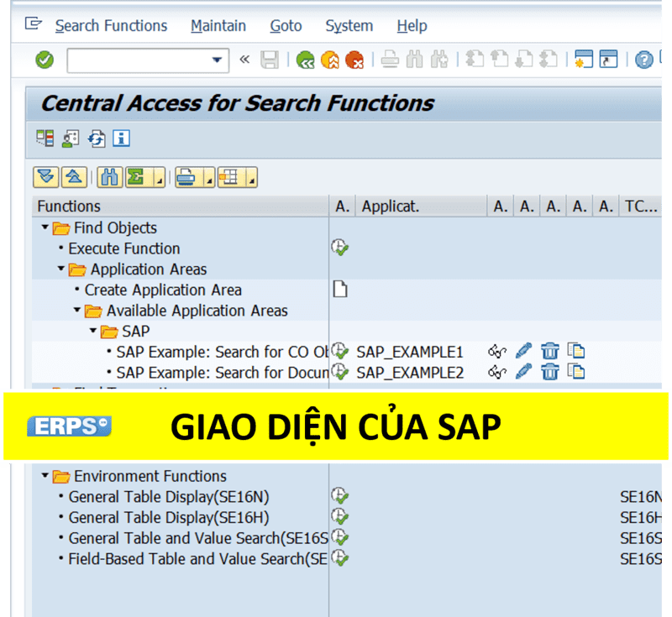
Task: Collapse the Environment Functions folder
Action: pyautogui.click(x=45, y=476)
